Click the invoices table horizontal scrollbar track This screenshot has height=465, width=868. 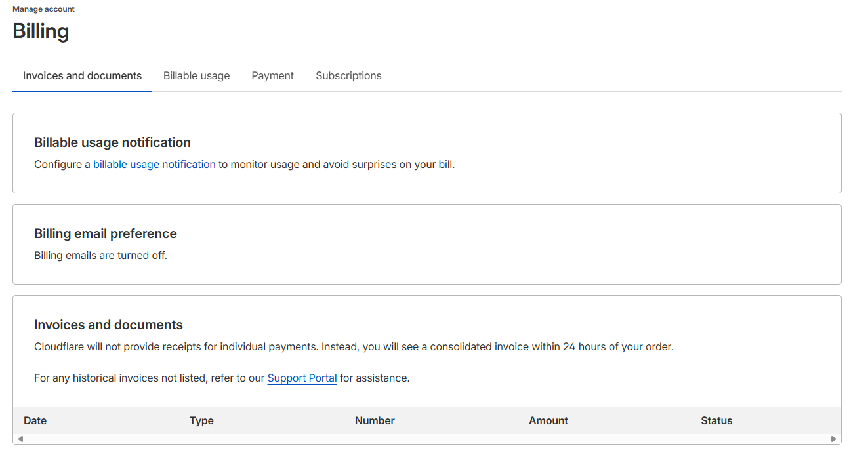(x=426, y=439)
